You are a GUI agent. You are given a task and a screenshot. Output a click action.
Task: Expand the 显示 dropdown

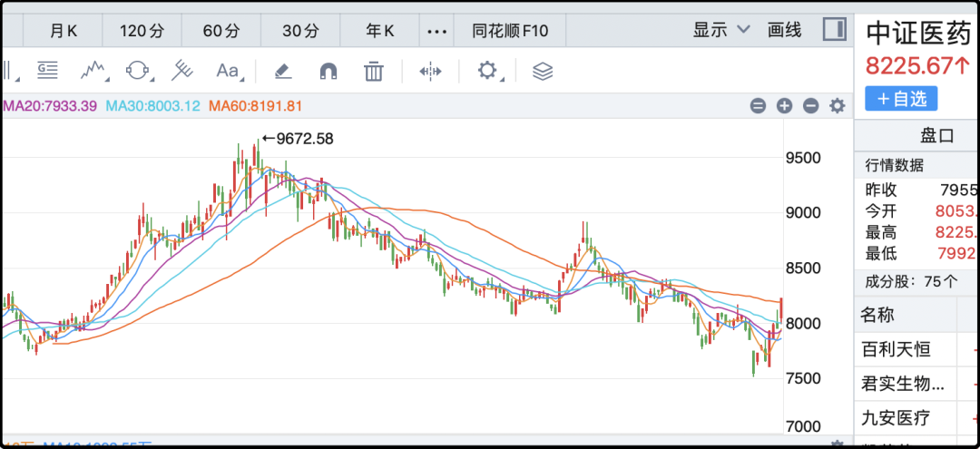pos(721,30)
